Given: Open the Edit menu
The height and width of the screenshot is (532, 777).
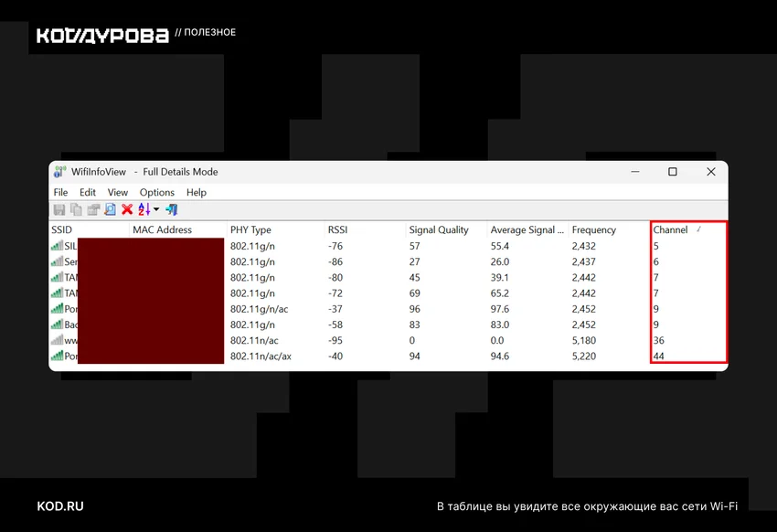Looking at the screenshot, I should 88,192.
